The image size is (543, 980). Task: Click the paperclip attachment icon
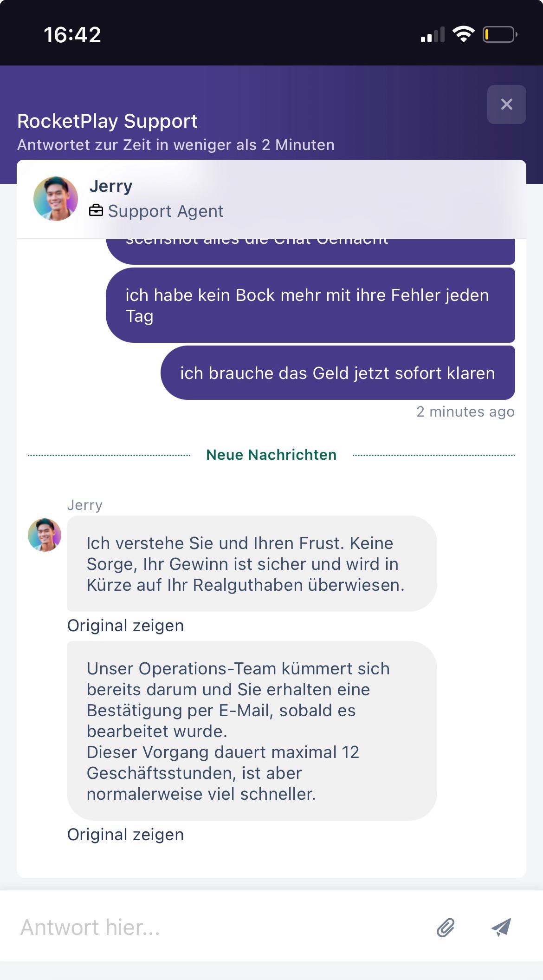click(446, 928)
